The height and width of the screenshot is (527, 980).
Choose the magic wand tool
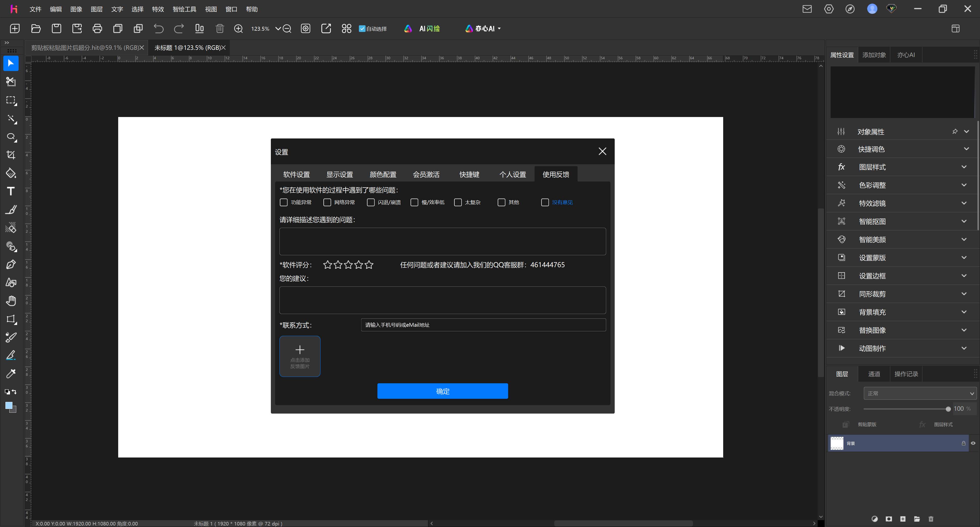11,119
